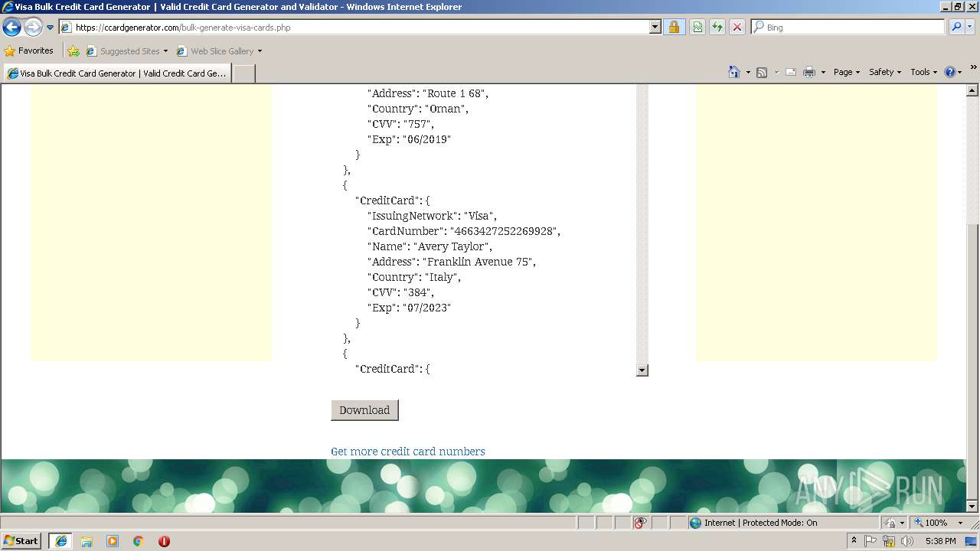
Task: Expand the Print options dropdown arrow
Action: click(x=823, y=72)
